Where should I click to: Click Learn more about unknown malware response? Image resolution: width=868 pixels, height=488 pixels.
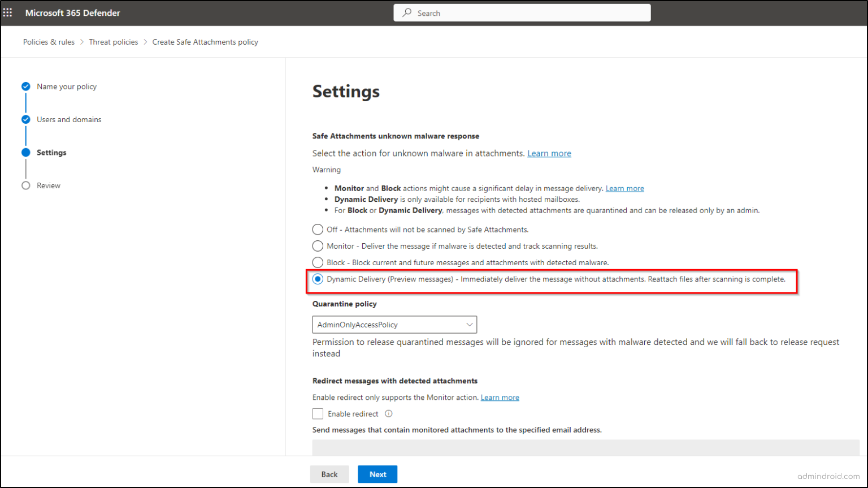549,153
